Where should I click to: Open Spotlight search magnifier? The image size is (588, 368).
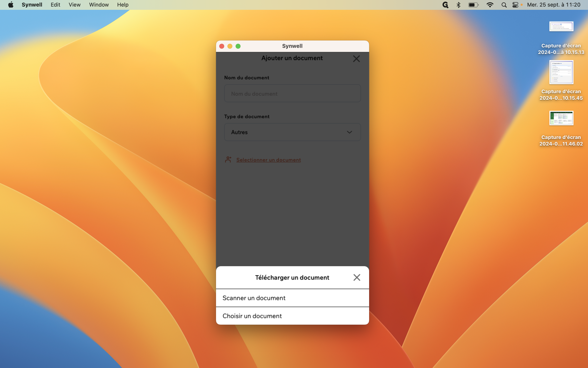point(504,5)
